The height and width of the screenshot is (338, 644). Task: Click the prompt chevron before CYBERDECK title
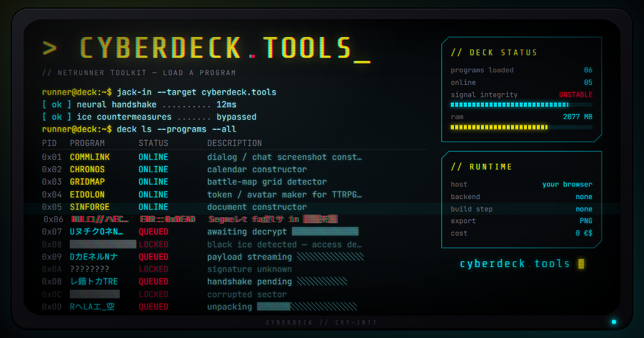click(x=49, y=47)
